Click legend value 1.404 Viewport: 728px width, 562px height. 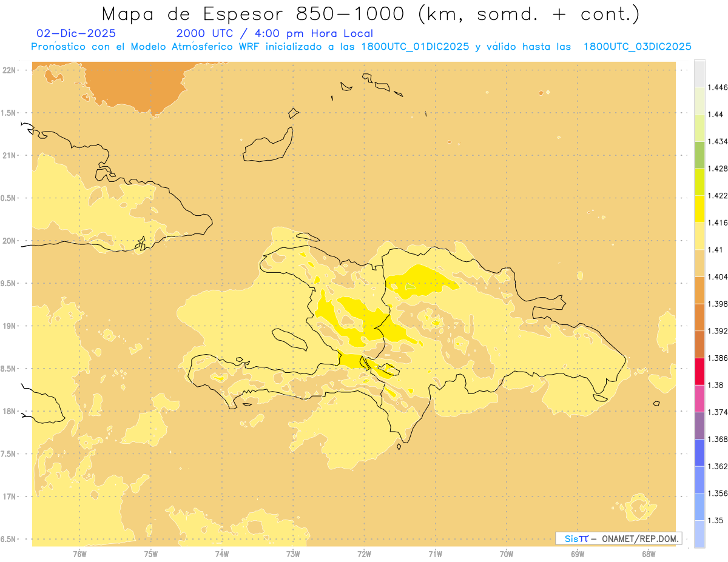(x=716, y=276)
